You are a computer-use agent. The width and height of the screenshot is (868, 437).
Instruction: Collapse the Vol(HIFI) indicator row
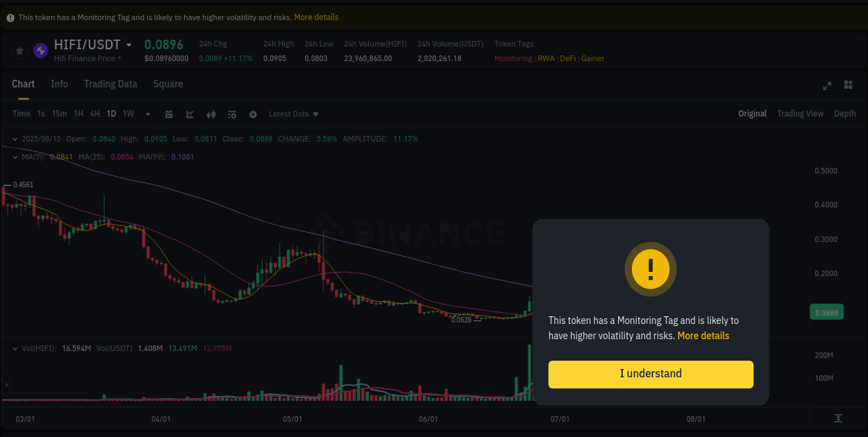tap(14, 348)
